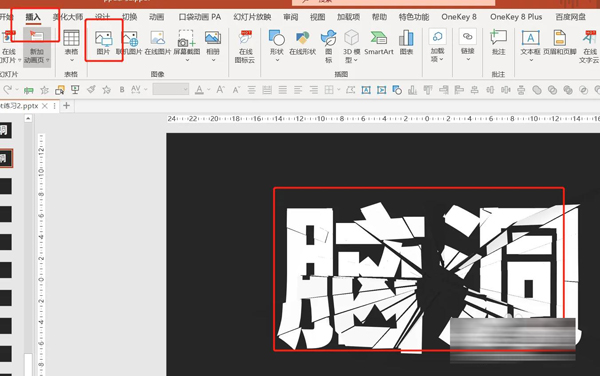Click the 加载项 add-ins icon in ribbon

click(x=437, y=36)
